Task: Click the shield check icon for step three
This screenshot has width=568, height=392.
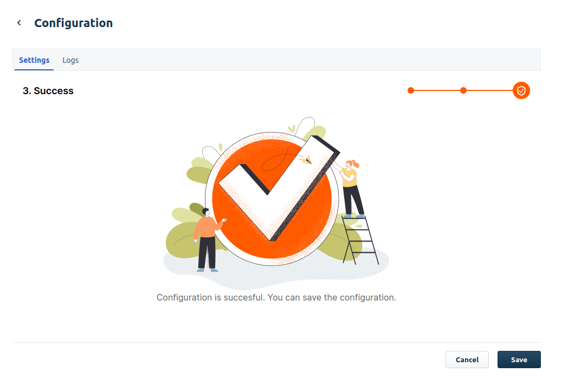Action: 521,90
